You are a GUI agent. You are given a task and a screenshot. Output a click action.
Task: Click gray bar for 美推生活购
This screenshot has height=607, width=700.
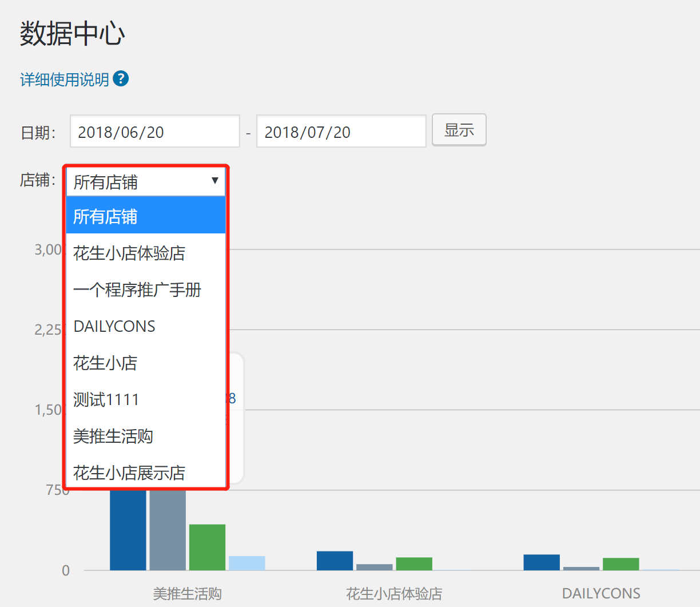tap(168, 530)
